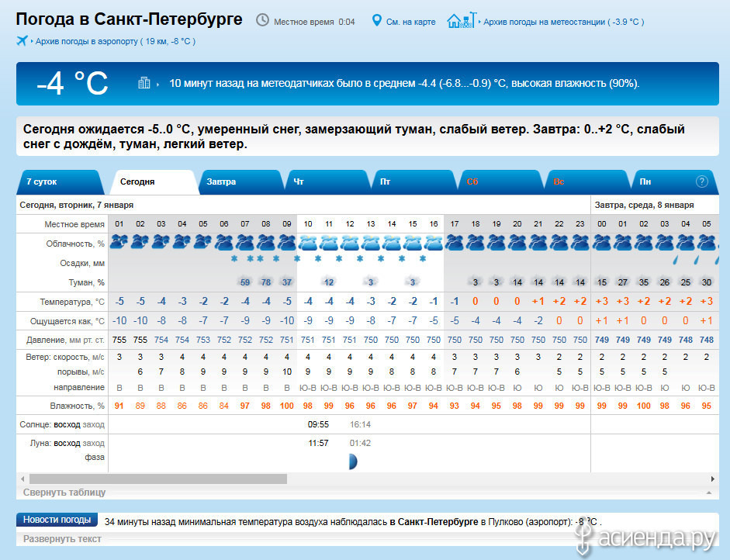Click sunset time 16:14
Viewport: 730px width, 560px height.
point(360,424)
